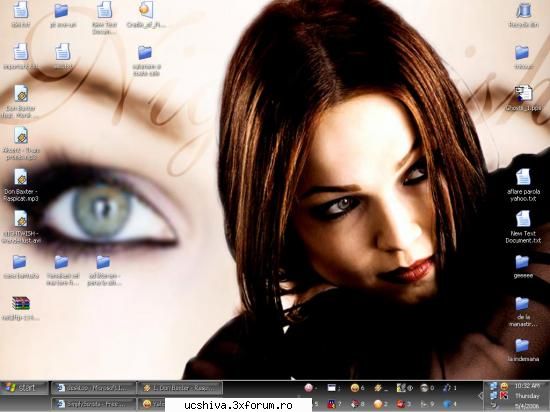The height and width of the screenshot is (412, 550).
Task: Open Yahoo Messenger smiley in system tray
Action: click(504, 387)
